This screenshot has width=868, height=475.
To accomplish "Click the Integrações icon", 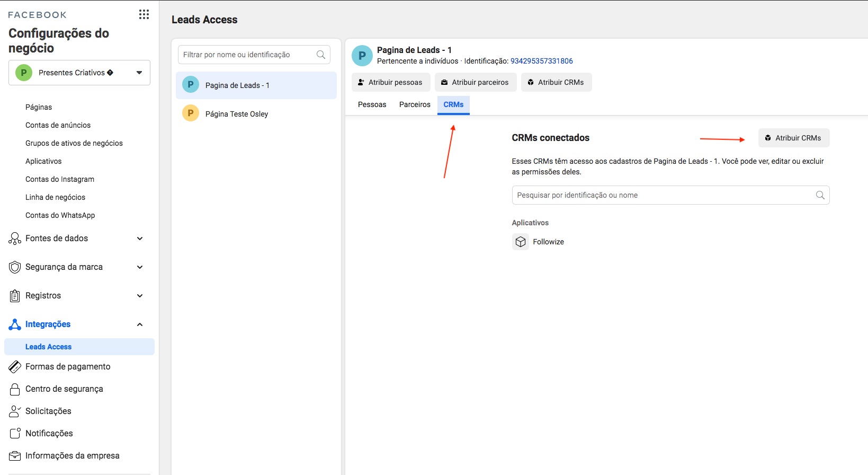I will coord(15,324).
